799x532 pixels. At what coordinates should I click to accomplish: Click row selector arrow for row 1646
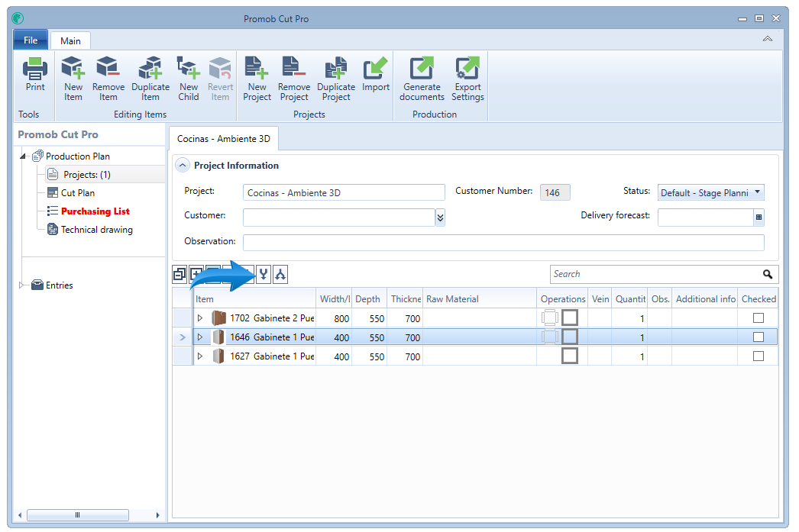point(183,337)
